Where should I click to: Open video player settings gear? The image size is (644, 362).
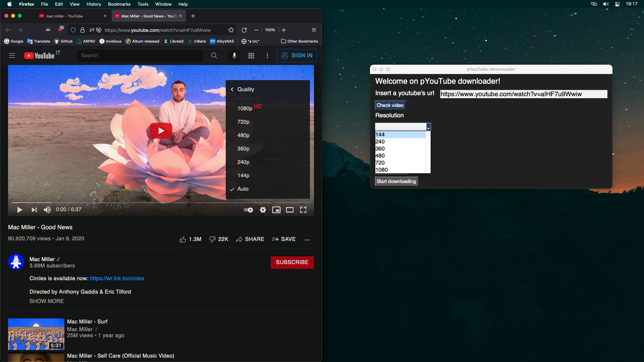(x=263, y=210)
